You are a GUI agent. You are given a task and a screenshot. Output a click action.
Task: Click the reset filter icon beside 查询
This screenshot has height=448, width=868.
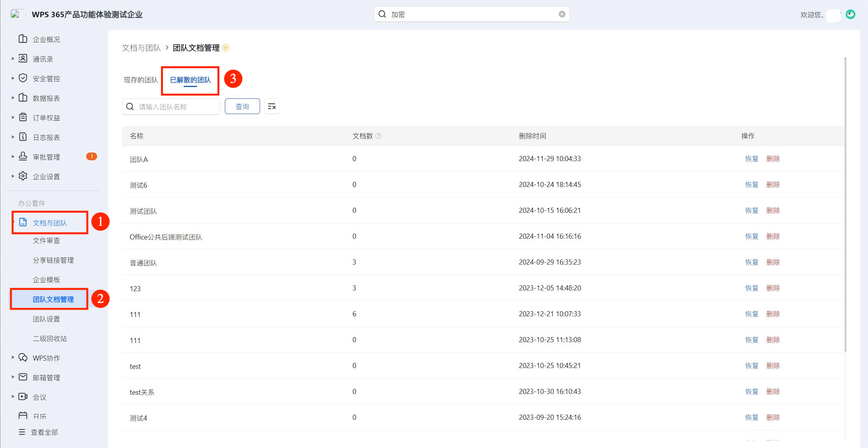click(x=272, y=107)
